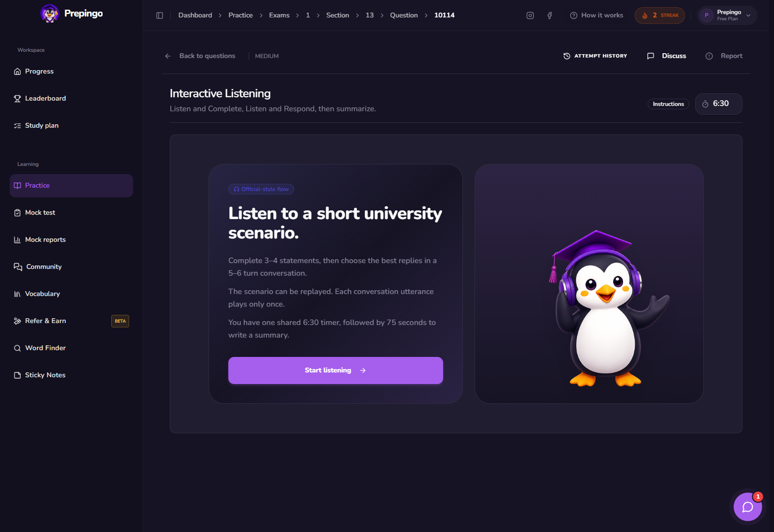Open Progress in the sidebar

(x=71, y=72)
